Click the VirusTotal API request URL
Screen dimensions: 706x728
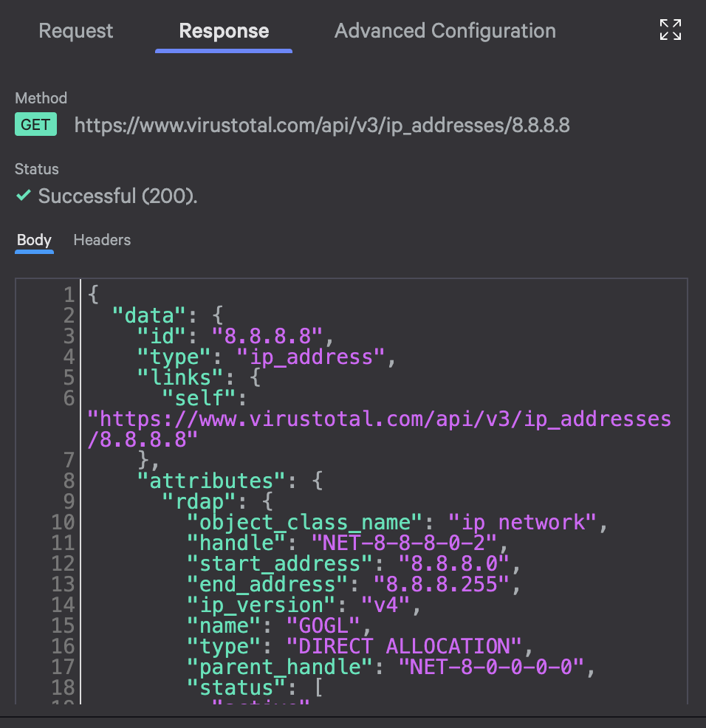(322, 125)
